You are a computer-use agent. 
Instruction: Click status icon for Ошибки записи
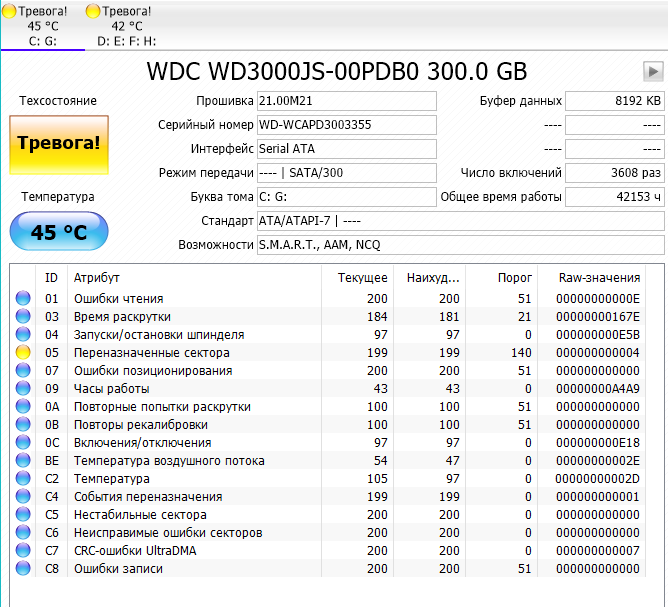(x=23, y=568)
